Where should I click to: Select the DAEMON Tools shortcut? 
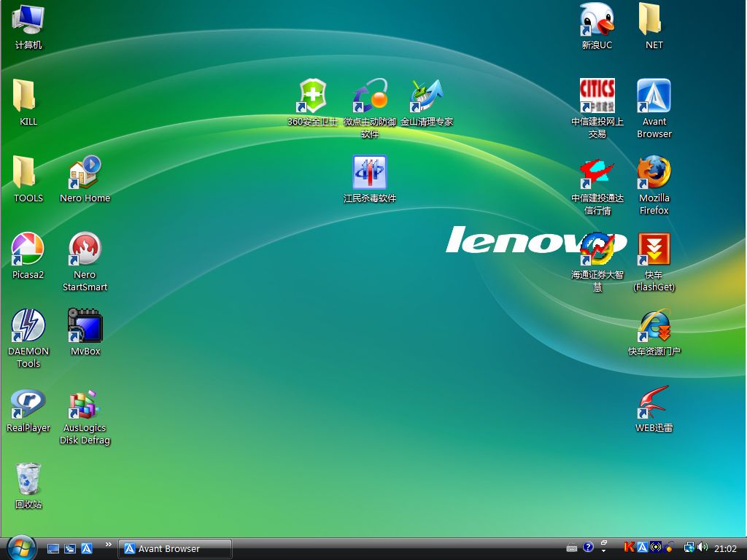tap(28, 338)
